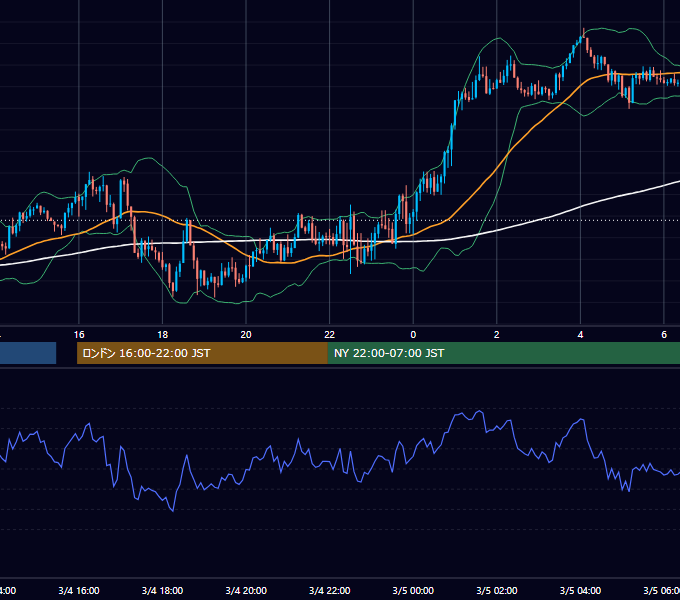680x600 pixels.
Task: Click the 3/5 00:00 oscillator time label
Action: click(x=413, y=590)
